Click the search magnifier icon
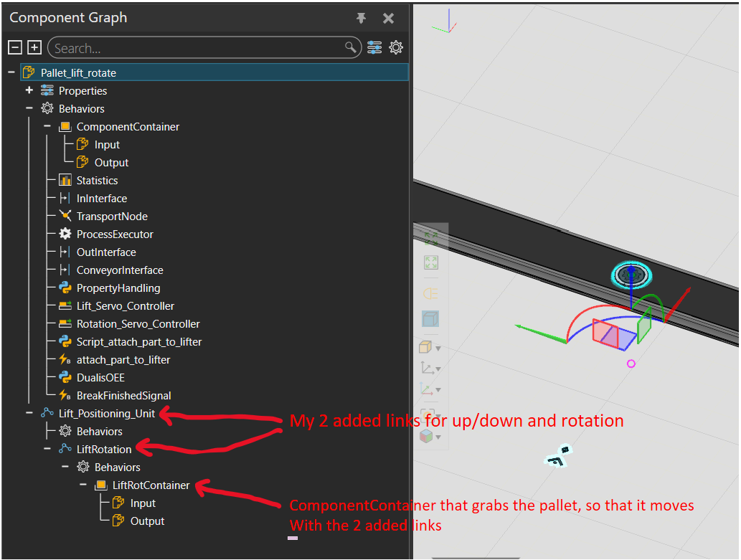The image size is (741, 560). click(x=351, y=48)
